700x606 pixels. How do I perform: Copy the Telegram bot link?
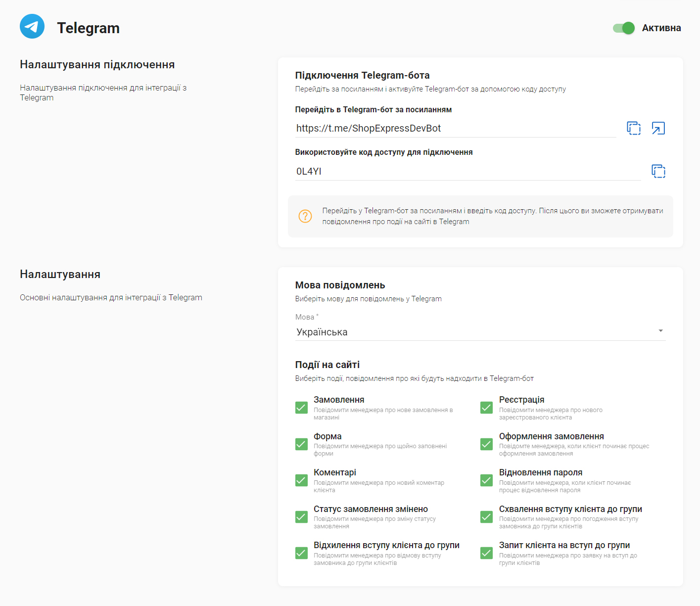634,128
